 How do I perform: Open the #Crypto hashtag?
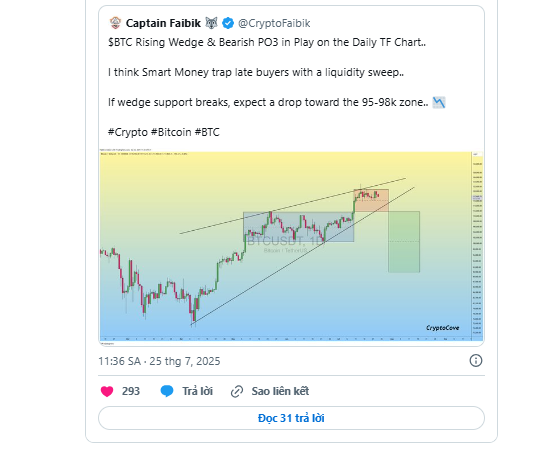pos(128,132)
